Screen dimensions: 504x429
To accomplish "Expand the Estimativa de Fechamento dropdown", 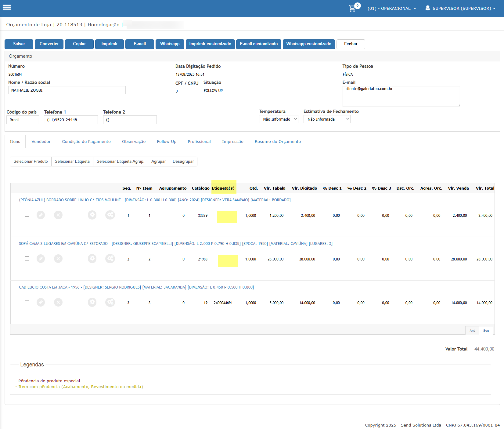I will pyautogui.click(x=327, y=119).
